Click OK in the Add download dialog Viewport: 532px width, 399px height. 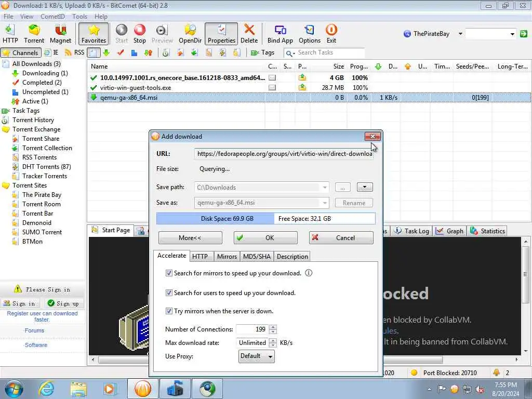pyautogui.click(x=265, y=237)
